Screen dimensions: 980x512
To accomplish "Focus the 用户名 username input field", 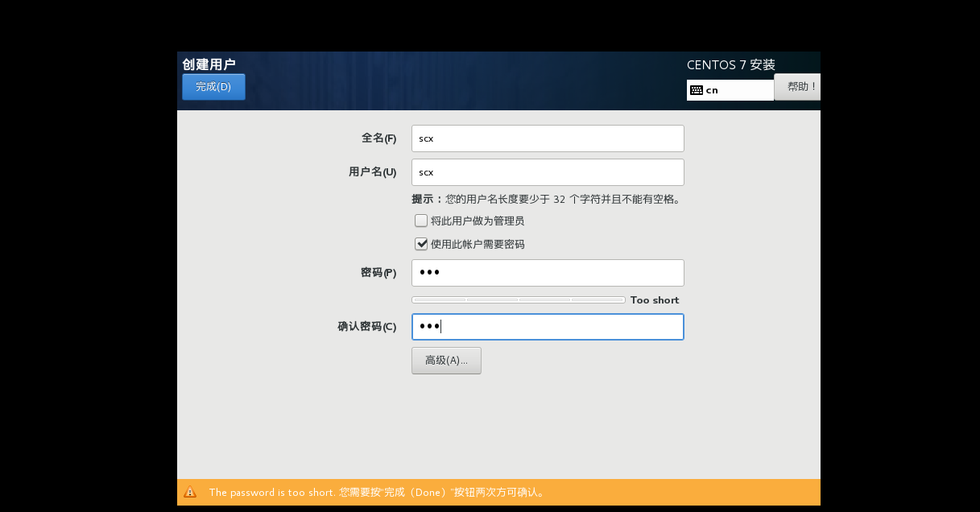I will click(x=548, y=172).
